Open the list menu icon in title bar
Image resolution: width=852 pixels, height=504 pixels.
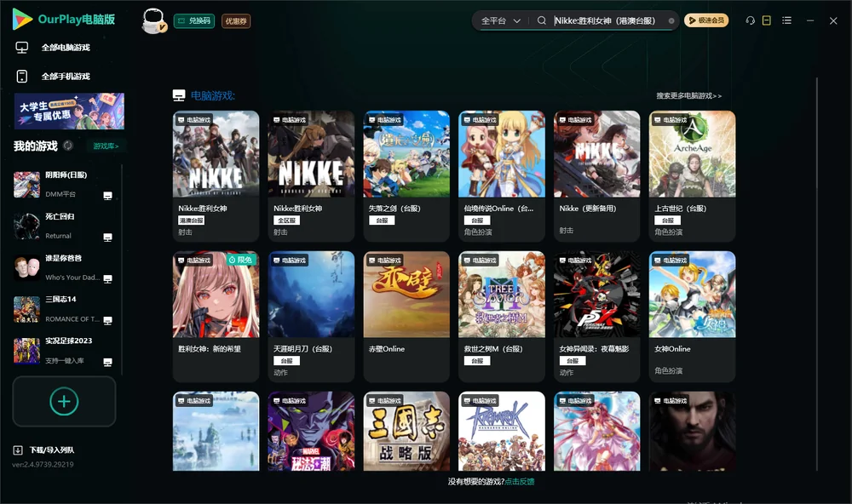pos(786,20)
